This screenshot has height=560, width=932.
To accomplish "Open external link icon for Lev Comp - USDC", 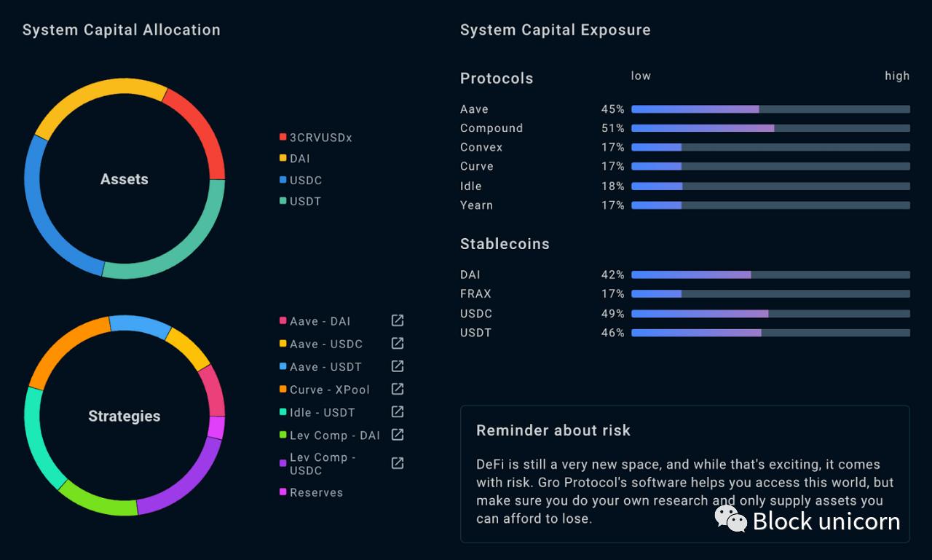I will 398,463.
